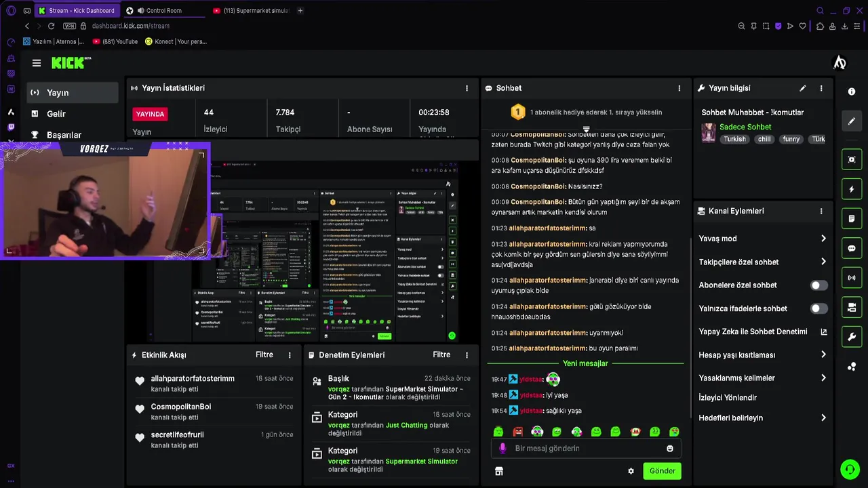Open Yayın bilgisi three-dot menu
Image resolution: width=868 pixels, height=488 pixels.
tap(821, 88)
